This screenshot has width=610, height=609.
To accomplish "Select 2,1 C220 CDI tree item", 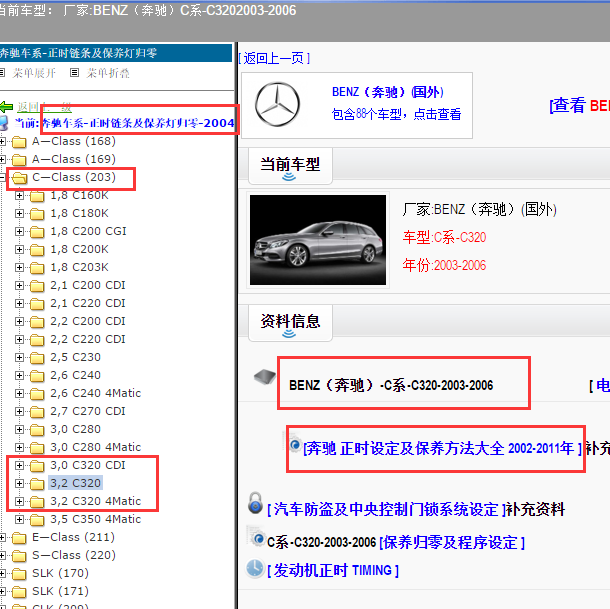I will 88,304.
